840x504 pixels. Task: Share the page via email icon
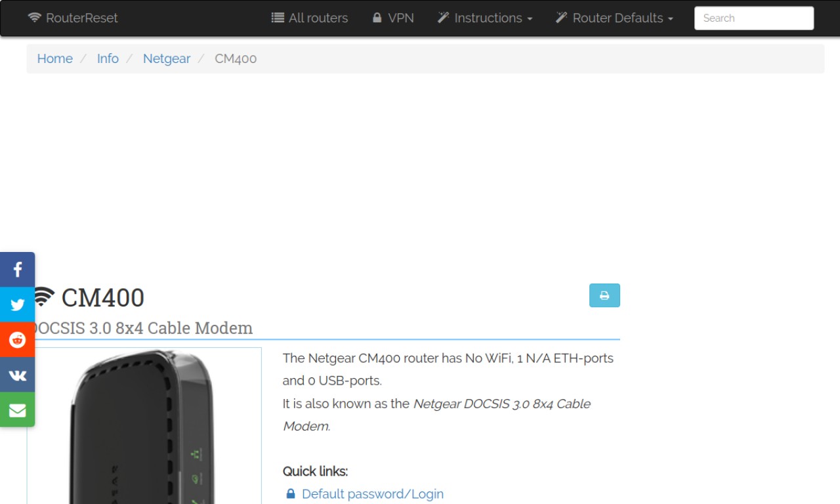click(x=17, y=409)
